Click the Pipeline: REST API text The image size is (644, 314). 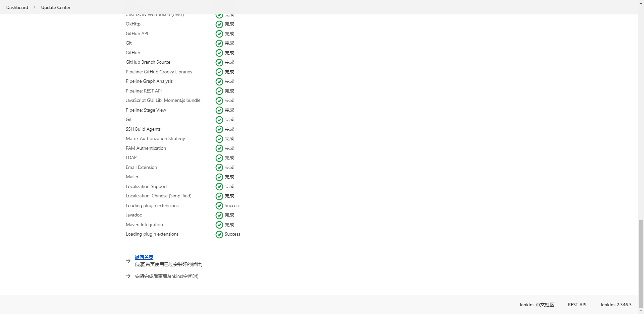click(144, 91)
